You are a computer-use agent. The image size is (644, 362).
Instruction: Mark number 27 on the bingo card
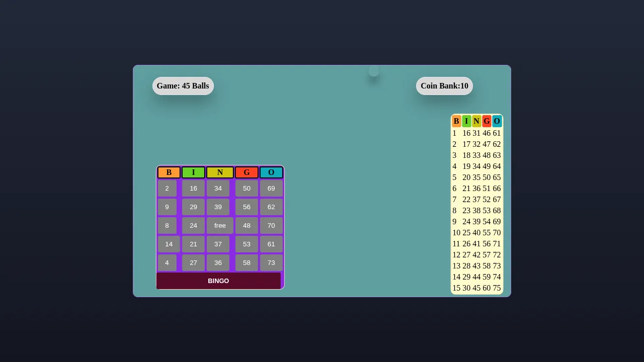(193, 263)
